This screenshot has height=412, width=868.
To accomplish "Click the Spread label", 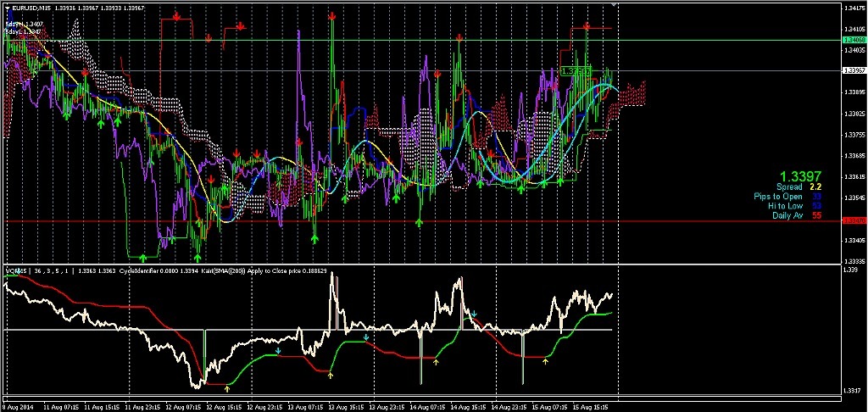I will point(789,187).
